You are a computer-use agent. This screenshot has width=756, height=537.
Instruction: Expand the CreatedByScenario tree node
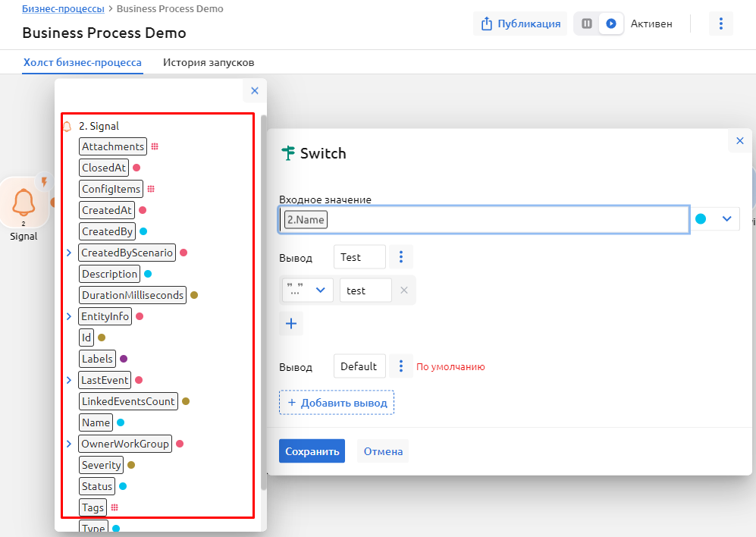point(69,253)
